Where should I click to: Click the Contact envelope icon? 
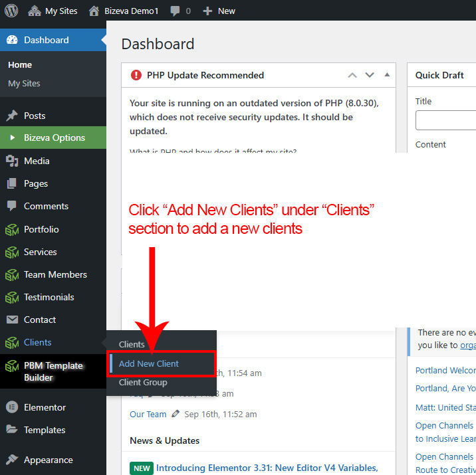point(12,320)
